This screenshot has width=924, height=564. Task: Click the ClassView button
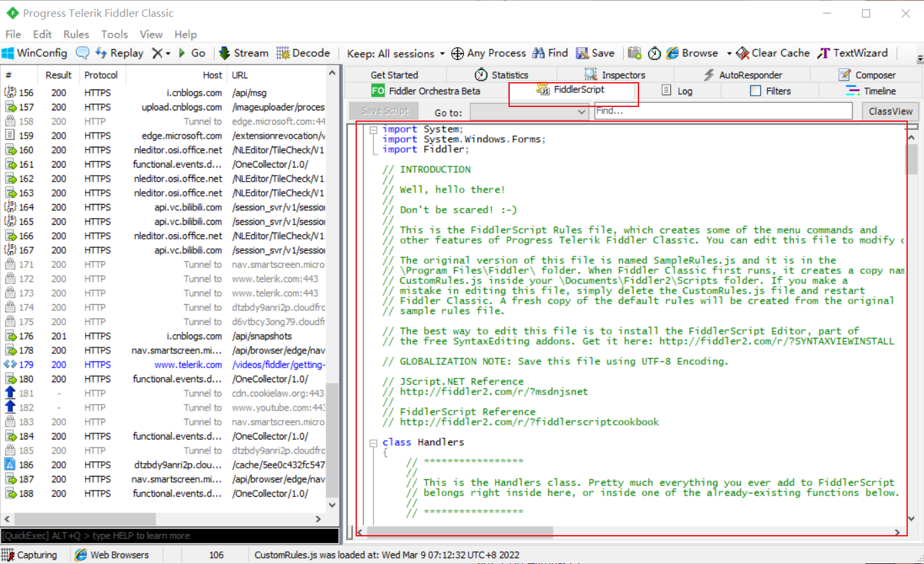(890, 112)
